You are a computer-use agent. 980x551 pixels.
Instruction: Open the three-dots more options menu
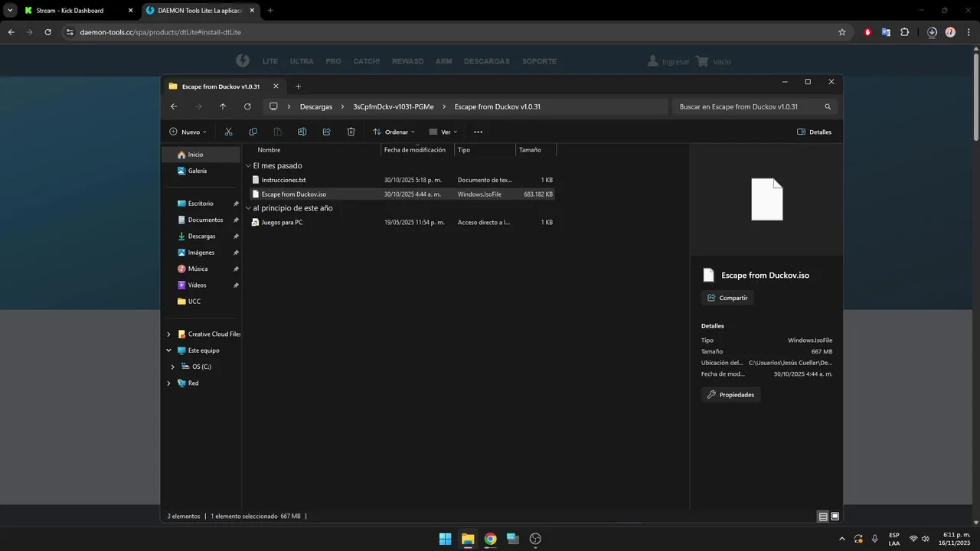[478, 132]
